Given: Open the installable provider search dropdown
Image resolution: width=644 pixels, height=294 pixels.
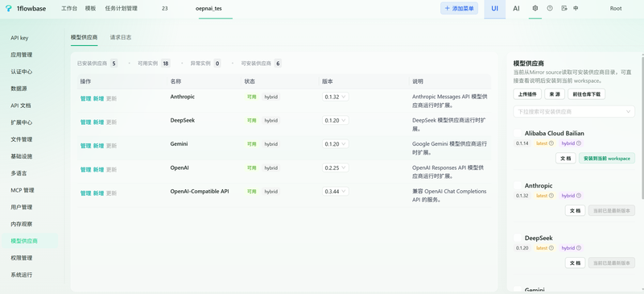Looking at the screenshot, I should 574,111.
